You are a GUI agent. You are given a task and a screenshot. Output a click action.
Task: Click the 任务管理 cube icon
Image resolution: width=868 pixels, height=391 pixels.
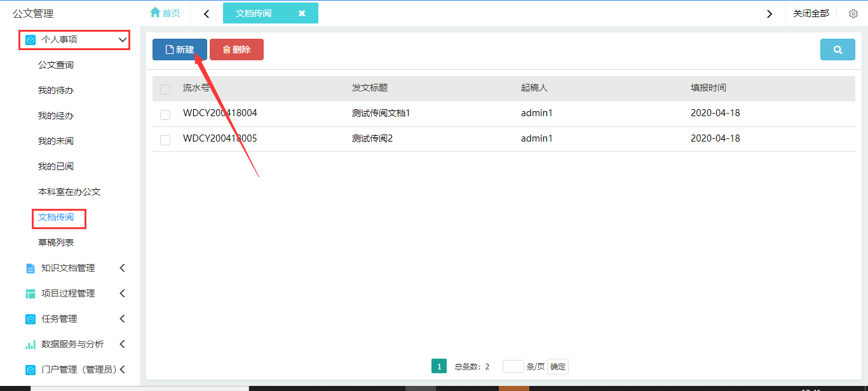pos(31,319)
